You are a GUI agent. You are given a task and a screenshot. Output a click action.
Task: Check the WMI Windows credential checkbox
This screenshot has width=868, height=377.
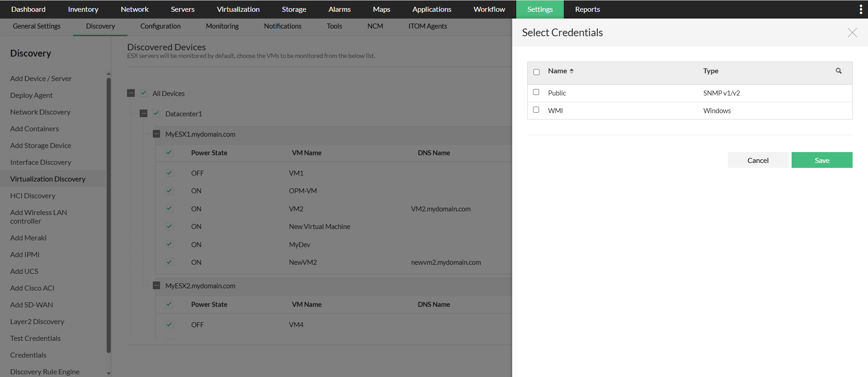536,110
